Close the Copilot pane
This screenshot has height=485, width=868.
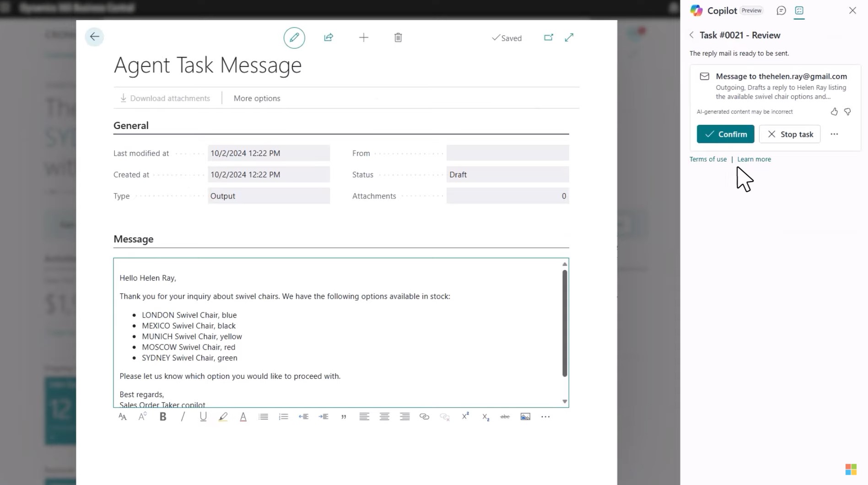(x=852, y=11)
